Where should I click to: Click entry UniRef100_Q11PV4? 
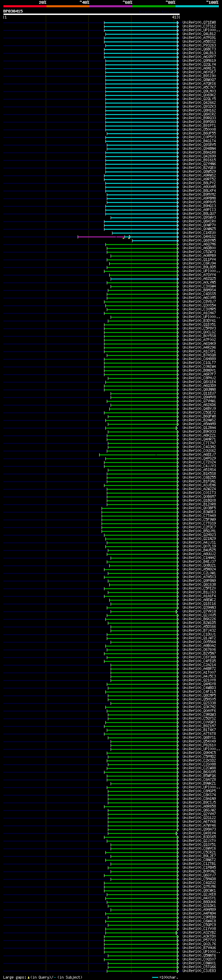[199, 259]
